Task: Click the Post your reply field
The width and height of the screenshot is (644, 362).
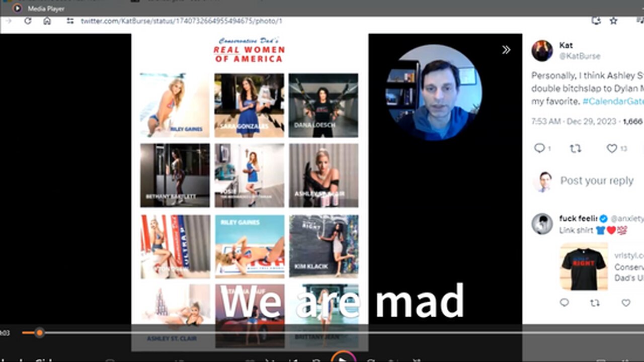Action: click(597, 180)
